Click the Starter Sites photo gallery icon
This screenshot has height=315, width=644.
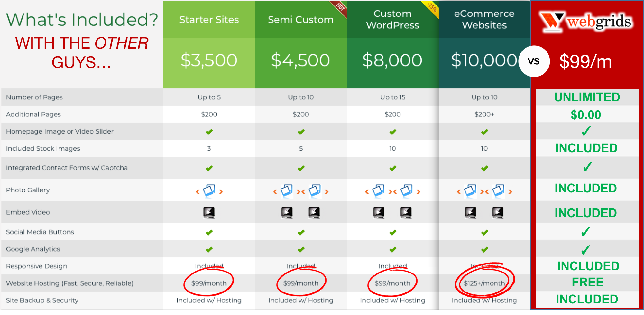(x=209, y=190)
